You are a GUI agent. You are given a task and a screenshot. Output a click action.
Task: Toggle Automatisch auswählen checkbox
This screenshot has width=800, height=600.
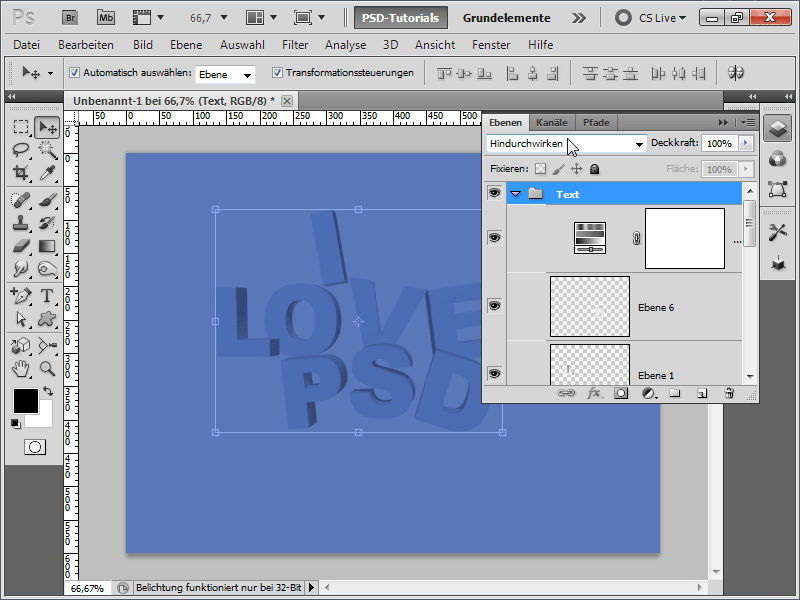pyautogui.click(x=74, y=72)
